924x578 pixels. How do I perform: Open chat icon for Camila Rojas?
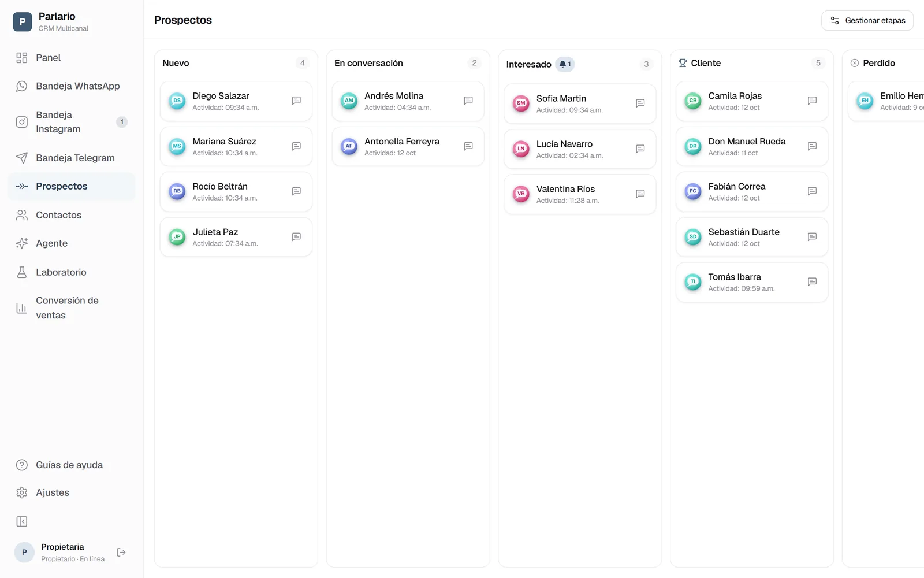pos(812,101)
